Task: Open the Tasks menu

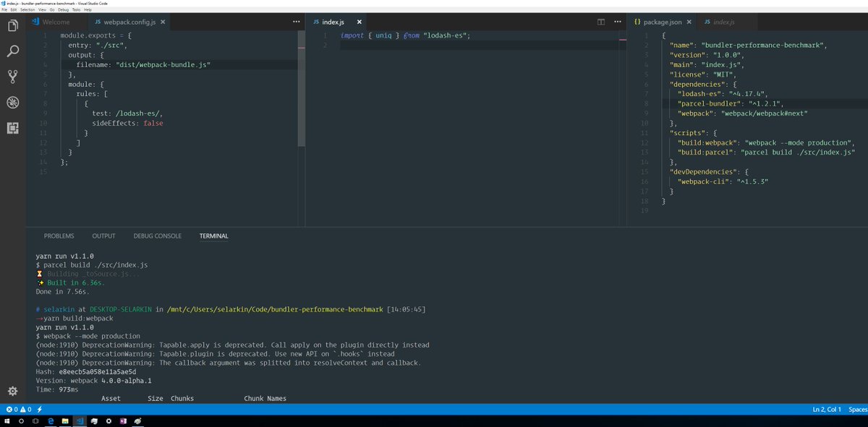Action: 75,10
